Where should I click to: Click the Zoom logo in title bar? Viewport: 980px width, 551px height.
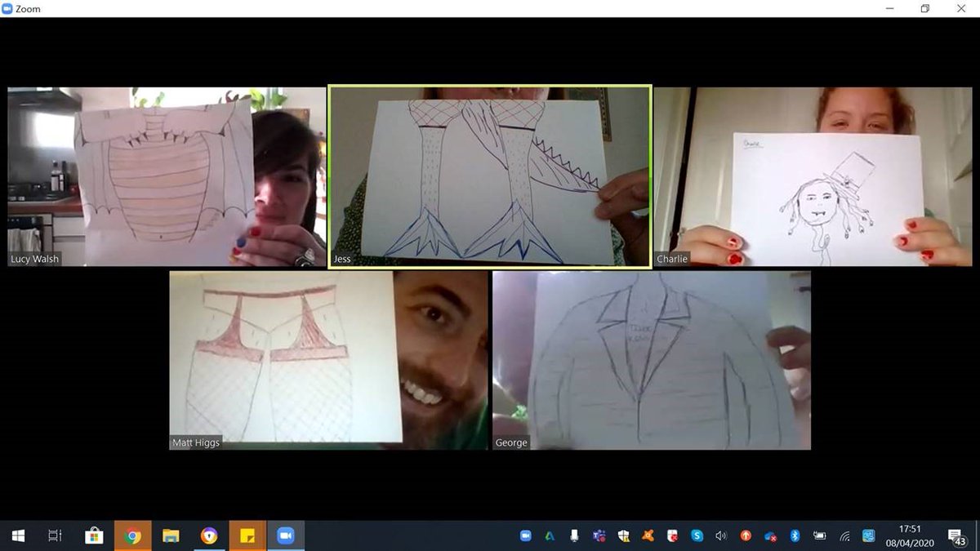coord(7,8)
